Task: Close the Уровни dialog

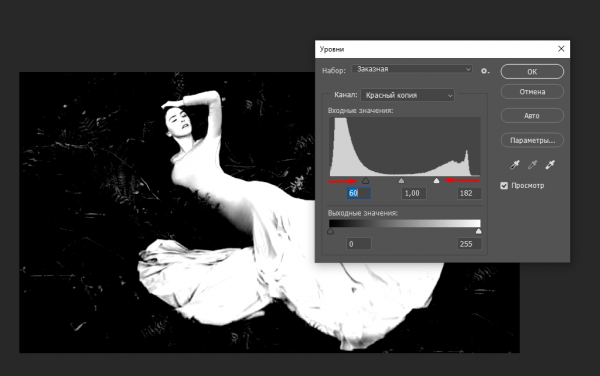Action: click(561, 49)
